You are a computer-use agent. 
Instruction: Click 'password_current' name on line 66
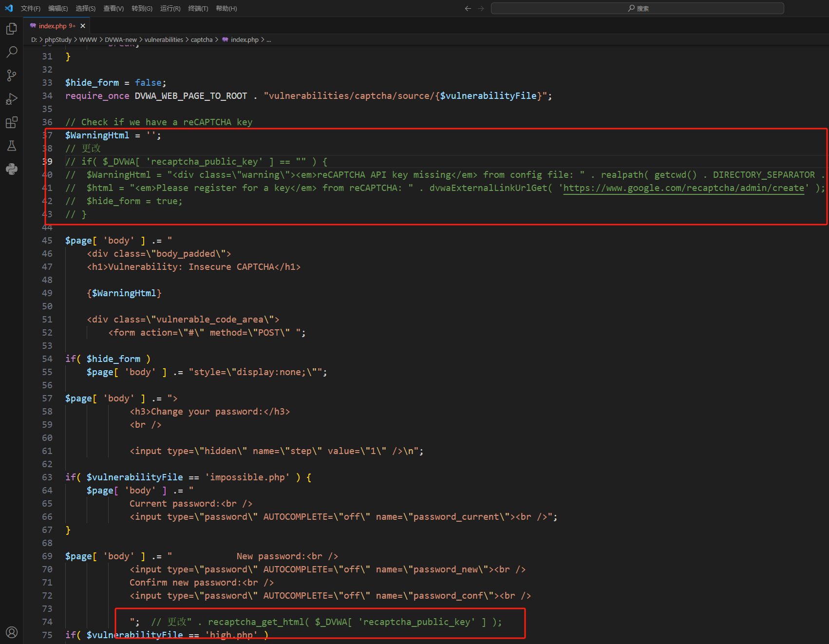(x=456, y=517)
